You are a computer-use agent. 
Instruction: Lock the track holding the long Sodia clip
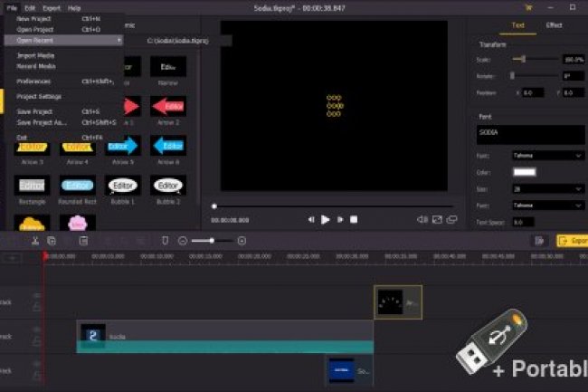pos(37,340)
